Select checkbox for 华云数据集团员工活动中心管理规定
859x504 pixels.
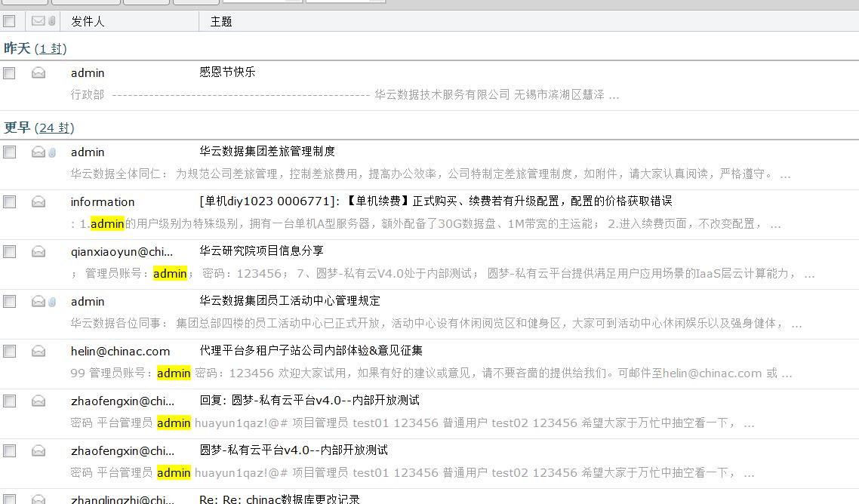(x=9, y=301)
